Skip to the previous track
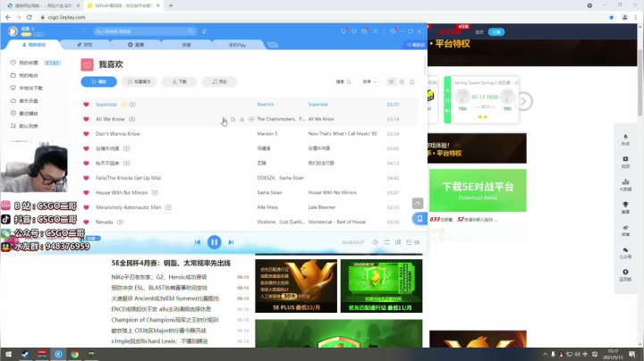The image size is (644, 361). click(198, 242)
